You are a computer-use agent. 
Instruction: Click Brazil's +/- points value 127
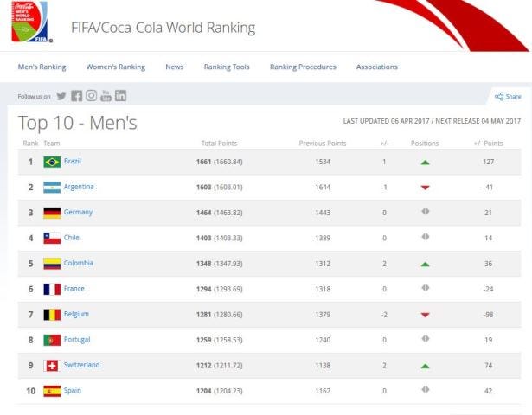click(x=488, y=162)
